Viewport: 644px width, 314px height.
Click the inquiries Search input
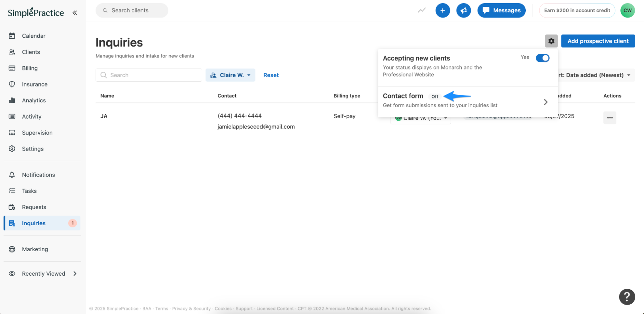[149, 75]
